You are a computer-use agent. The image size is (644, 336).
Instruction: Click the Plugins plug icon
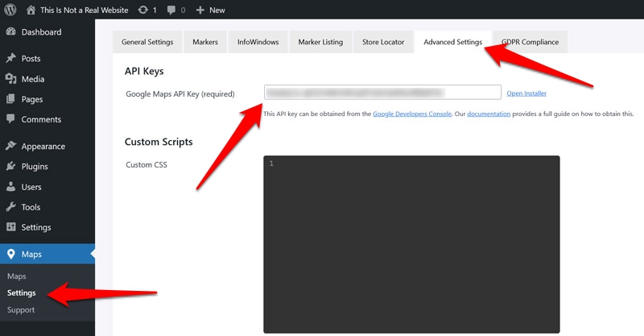(x=11, y=166)
